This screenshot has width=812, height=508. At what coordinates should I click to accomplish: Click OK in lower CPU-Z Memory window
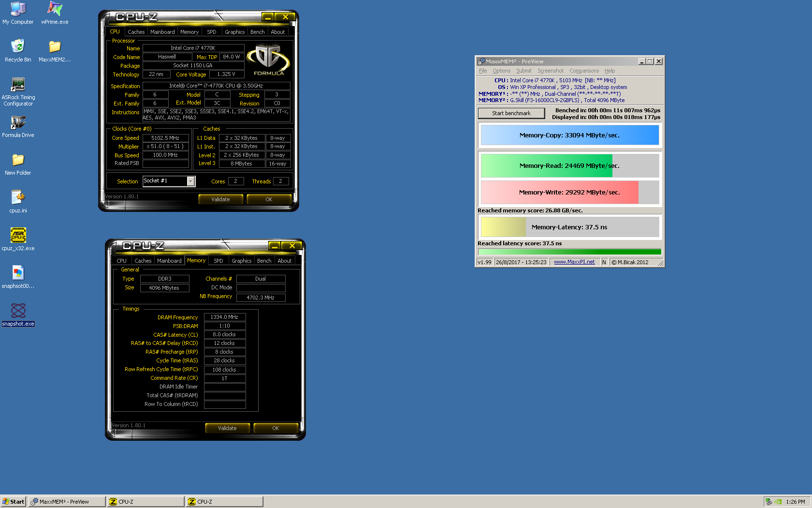[275, 428]
